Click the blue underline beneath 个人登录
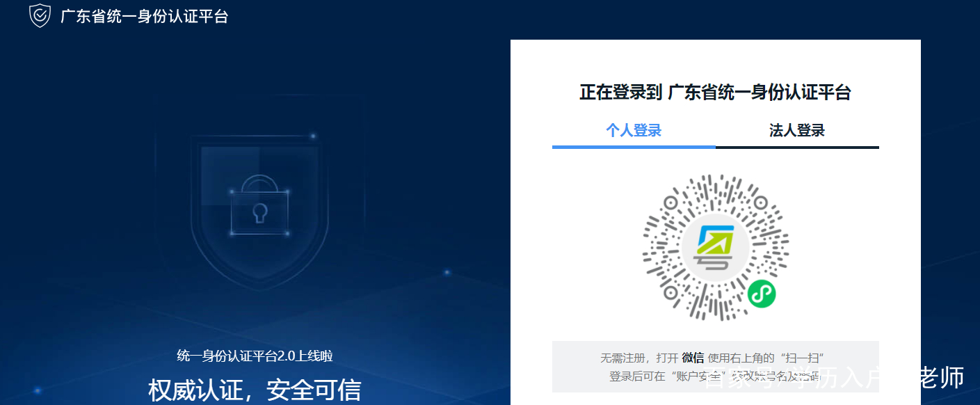 click(633, 147)
